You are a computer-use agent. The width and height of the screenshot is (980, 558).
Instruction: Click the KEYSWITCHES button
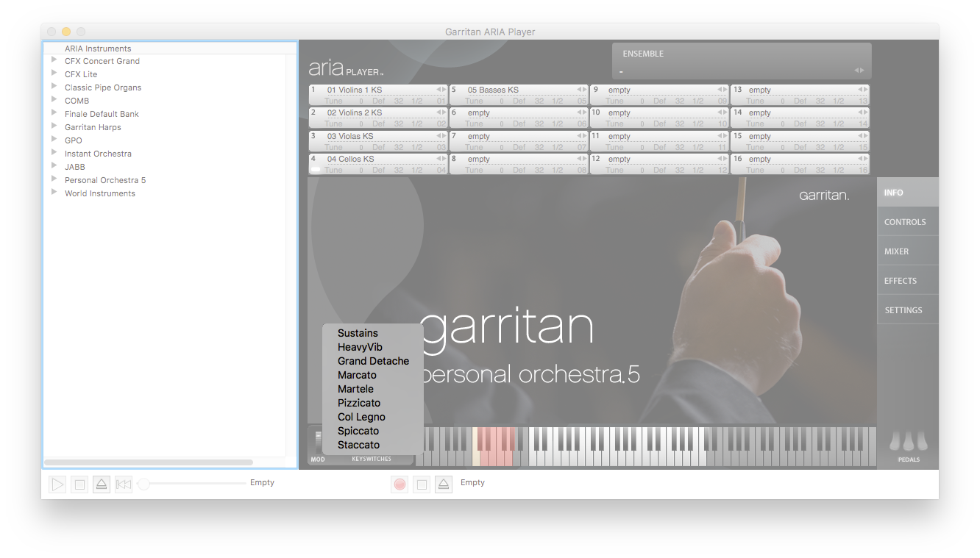click(372, 459)
